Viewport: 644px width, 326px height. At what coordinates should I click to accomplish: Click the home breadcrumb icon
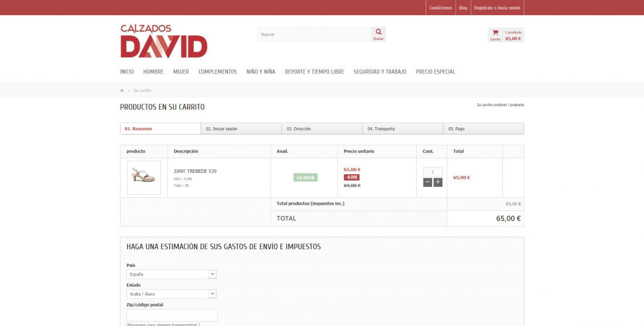[x=122, y=90]
